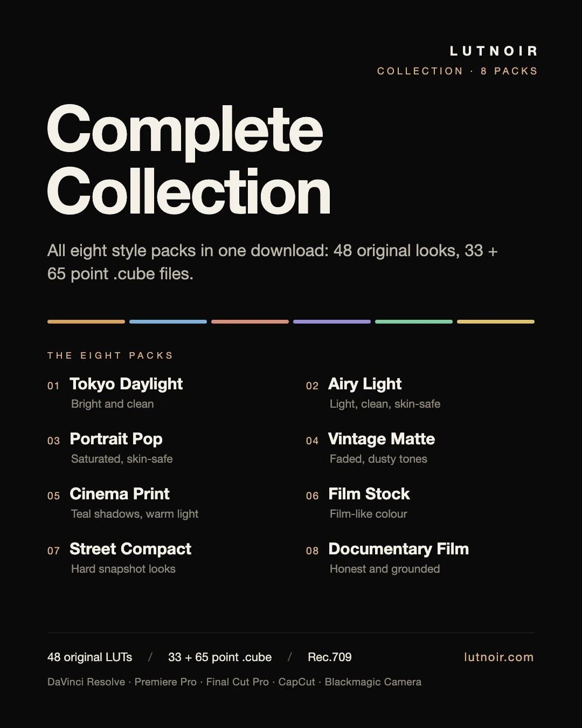The image size is (582, 728).
Task: Select the Documentary Film pack title
Action: pos(399,549)
